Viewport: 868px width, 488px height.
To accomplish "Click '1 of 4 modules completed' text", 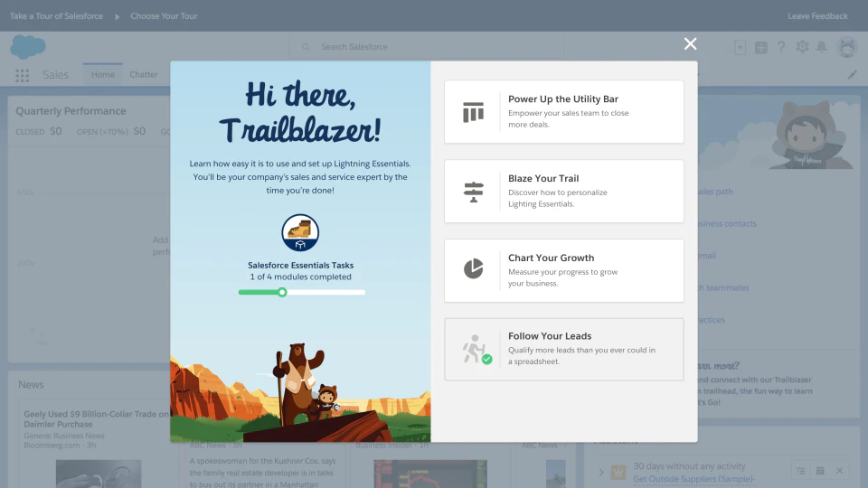I will (300, 277).
